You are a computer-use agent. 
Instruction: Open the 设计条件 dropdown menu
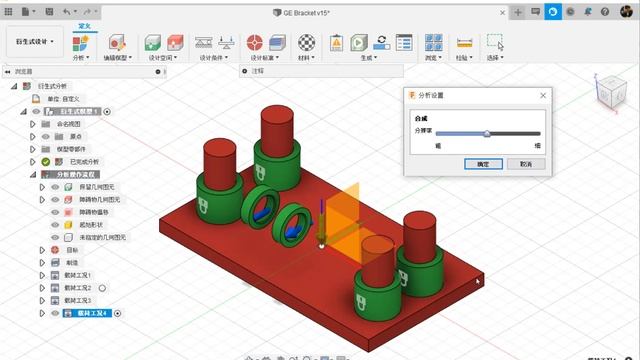point(214,58)
